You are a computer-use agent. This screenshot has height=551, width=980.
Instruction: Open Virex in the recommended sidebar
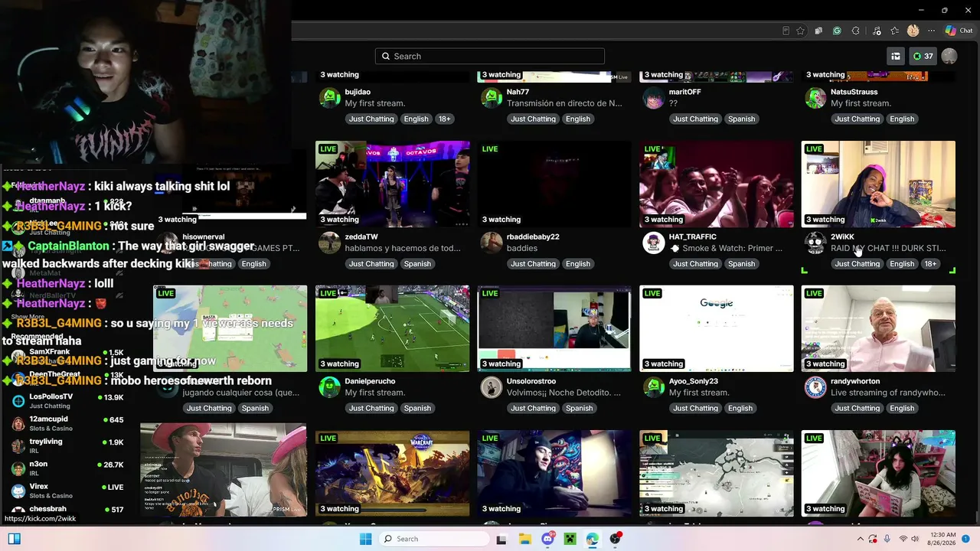(x=67, y=491)
